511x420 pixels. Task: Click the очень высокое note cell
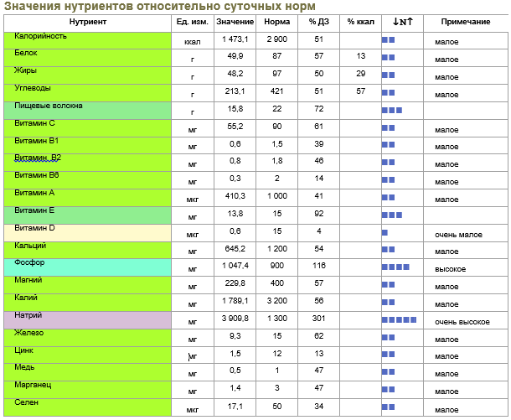tap(462, 322)
